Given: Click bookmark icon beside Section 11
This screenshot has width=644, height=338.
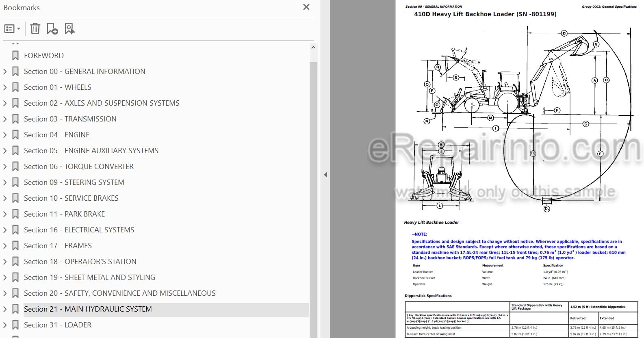Looking at the screenshot, I should tap(15, 214).
